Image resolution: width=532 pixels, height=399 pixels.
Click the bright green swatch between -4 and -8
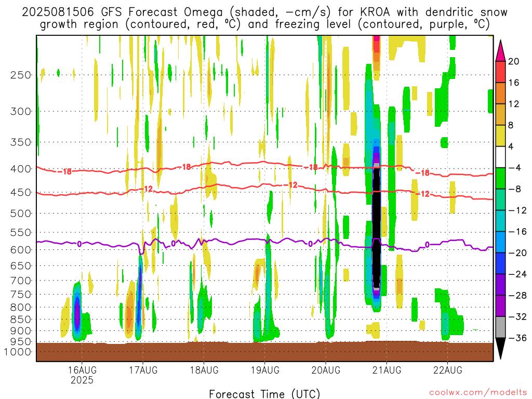[500, 179]
